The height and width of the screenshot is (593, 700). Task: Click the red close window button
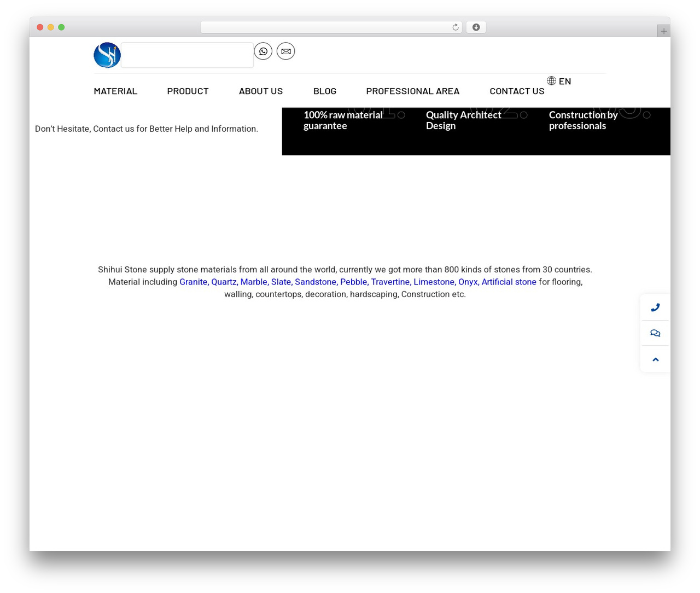point(40,27)
